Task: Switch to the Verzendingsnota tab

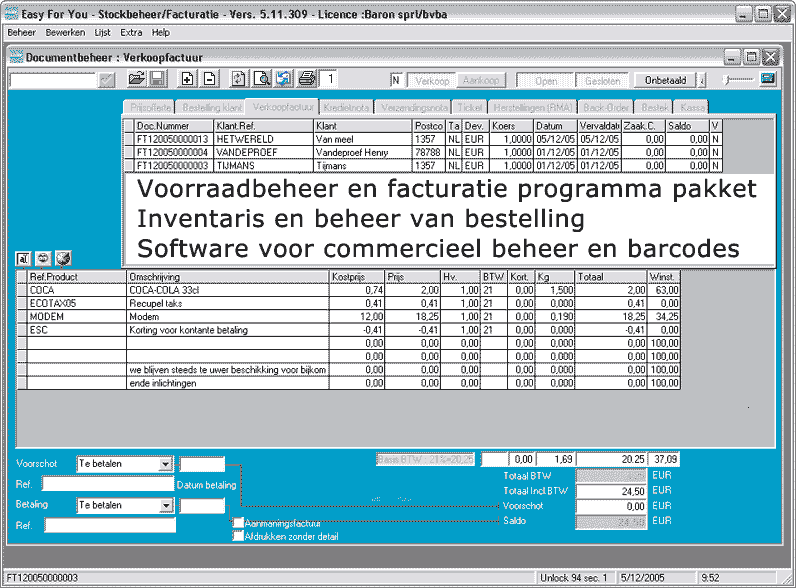Action: 414,108
